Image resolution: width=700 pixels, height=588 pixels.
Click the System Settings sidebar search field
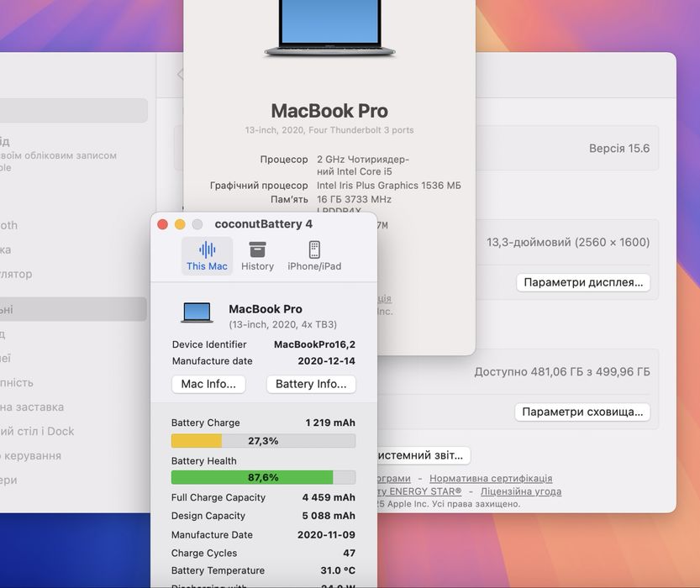pos(73,110)
